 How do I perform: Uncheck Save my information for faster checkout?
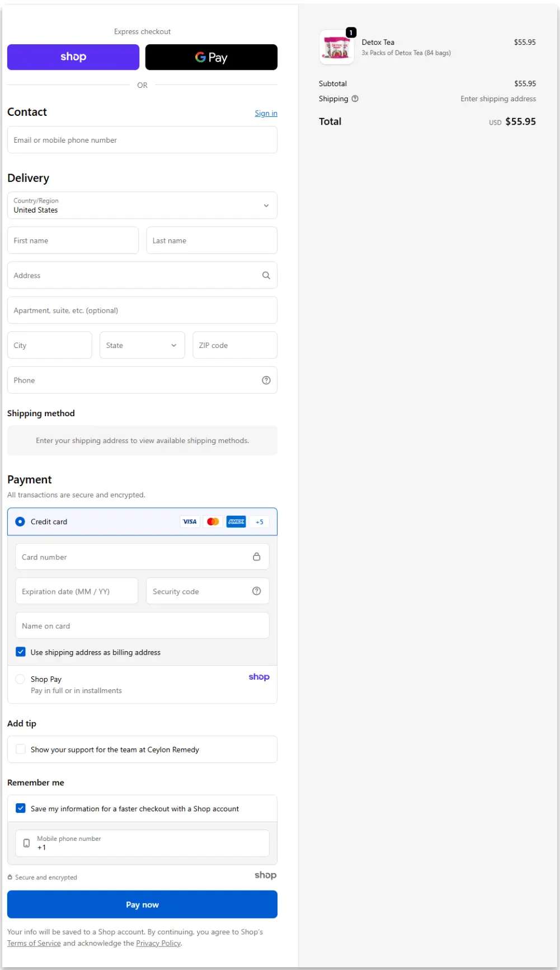[21, 808]
